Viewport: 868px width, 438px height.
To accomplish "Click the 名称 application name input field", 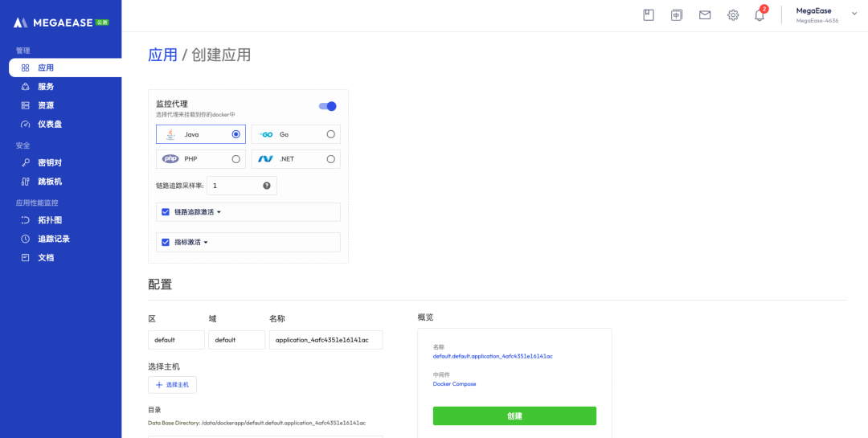I will 325,340.
